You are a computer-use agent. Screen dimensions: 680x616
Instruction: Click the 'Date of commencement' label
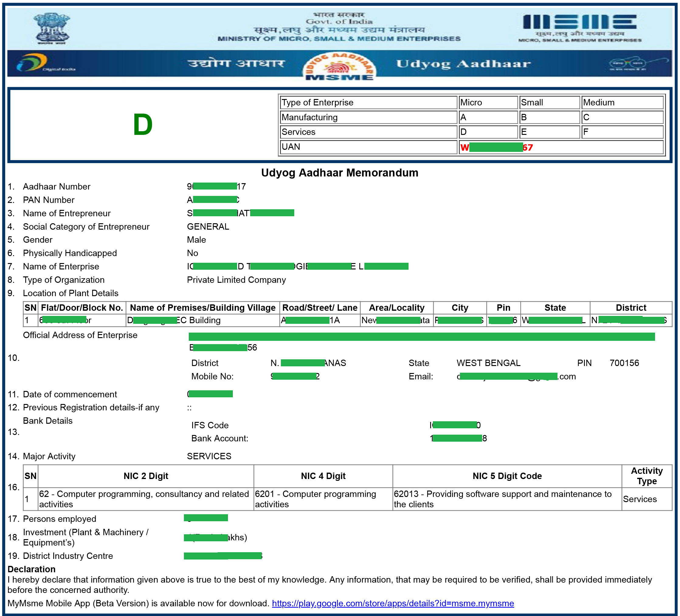pyautogui.click(x=70, y=394)
